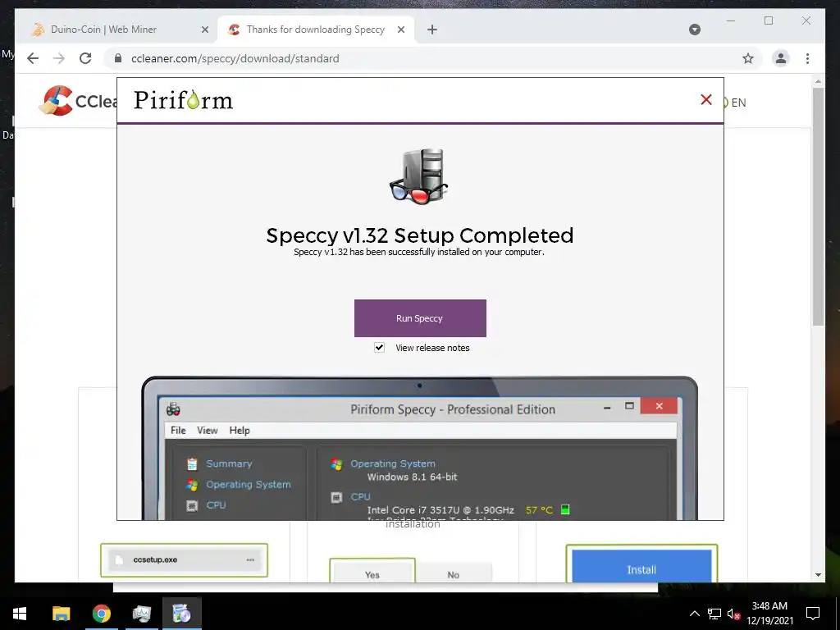Open a new Chrome tab
The width and height of the screenshot is (840, 630).
pyautogui.click(x=432, y=30)
